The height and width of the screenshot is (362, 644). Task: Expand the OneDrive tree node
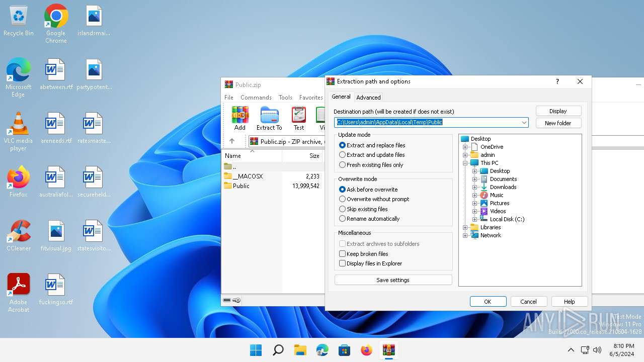pyautogui.click(x=465, y=147)
